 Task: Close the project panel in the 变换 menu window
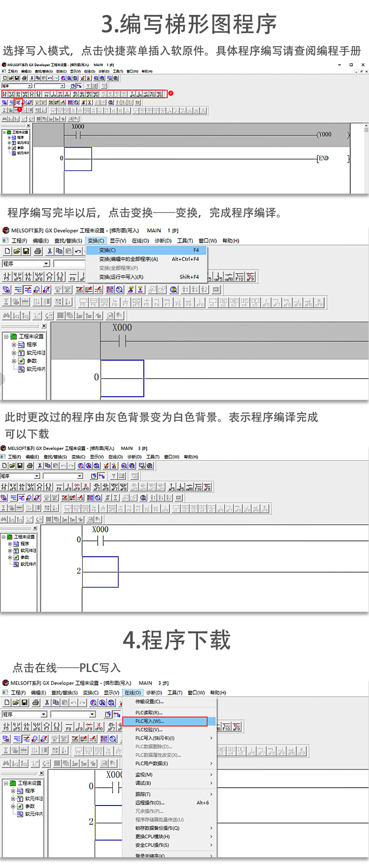[x=44, y=326]
